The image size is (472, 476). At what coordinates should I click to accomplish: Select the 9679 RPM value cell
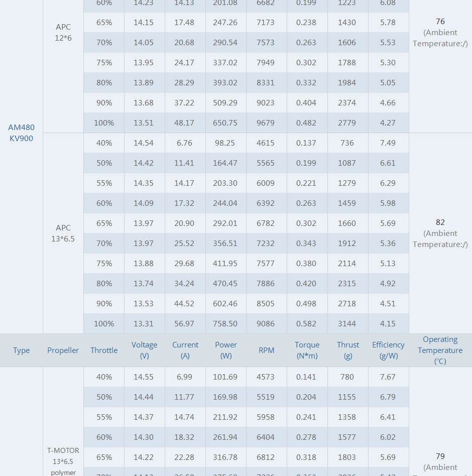click(x=266, y=123)
